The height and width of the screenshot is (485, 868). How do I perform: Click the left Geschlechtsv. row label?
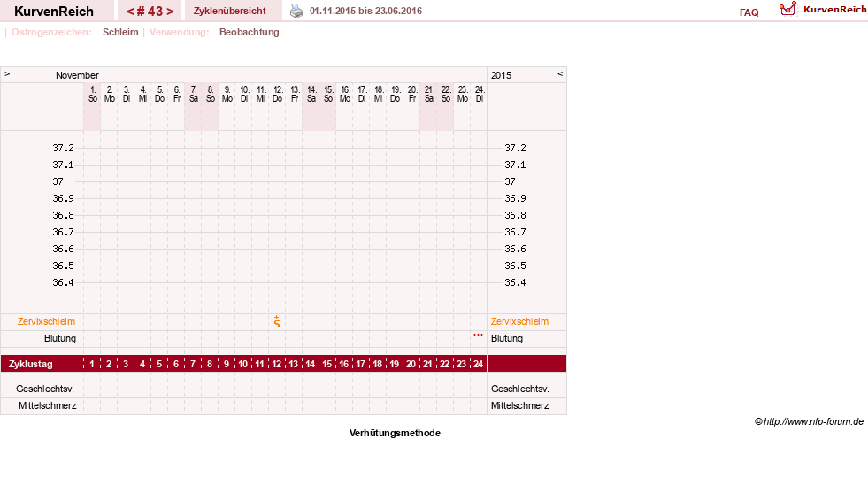45,389
